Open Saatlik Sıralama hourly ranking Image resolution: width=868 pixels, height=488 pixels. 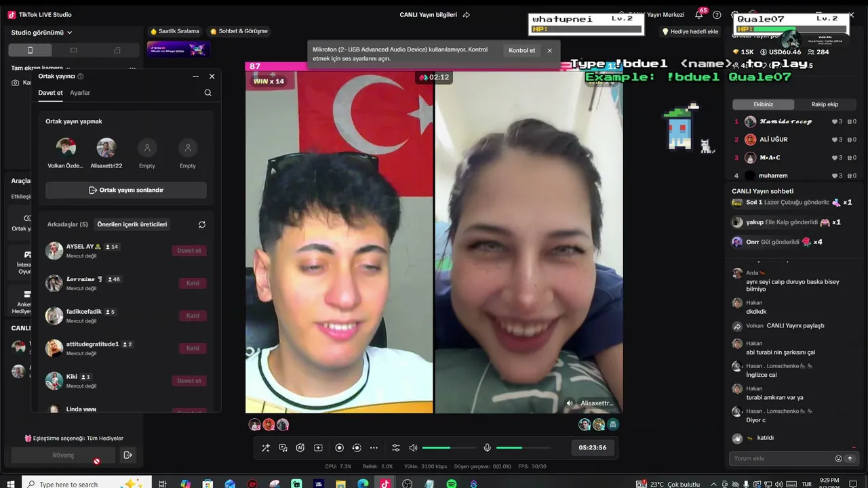click(175, 31)
